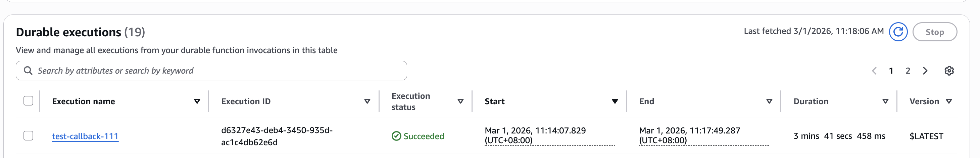Viewport: 980px width, 158px height.
Task: Click the Succeeded status checkmark icon
Action: (396, 136)
